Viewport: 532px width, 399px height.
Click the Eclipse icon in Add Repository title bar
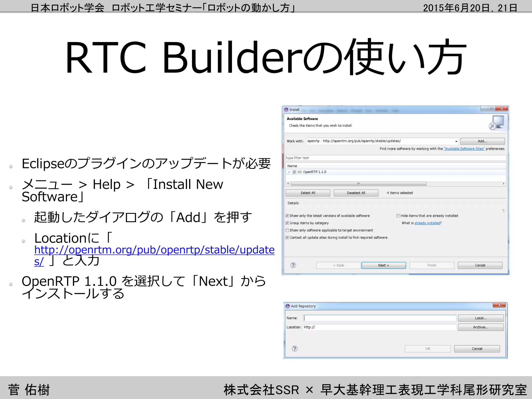point(288,306)
